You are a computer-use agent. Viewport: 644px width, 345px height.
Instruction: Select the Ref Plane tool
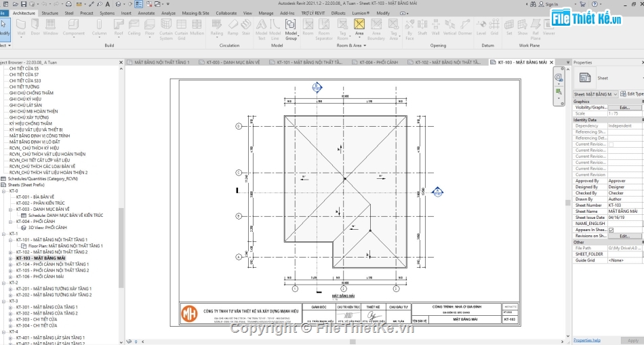click(535, 30)
